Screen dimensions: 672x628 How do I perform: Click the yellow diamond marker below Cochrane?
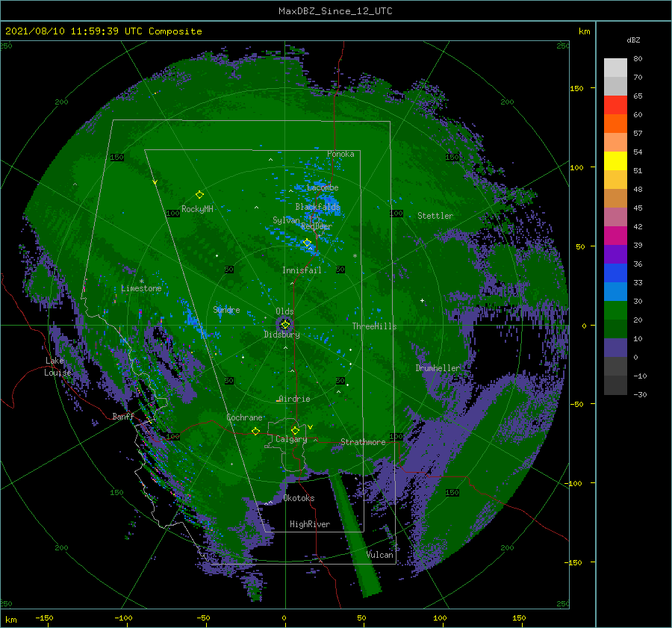[x=255, y=431]
